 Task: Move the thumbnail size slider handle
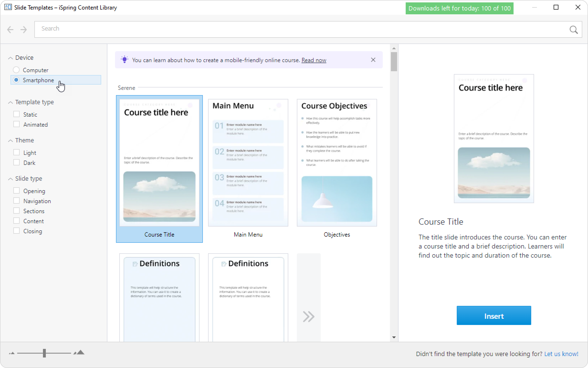pyautogui.click(x=44, y=353)
